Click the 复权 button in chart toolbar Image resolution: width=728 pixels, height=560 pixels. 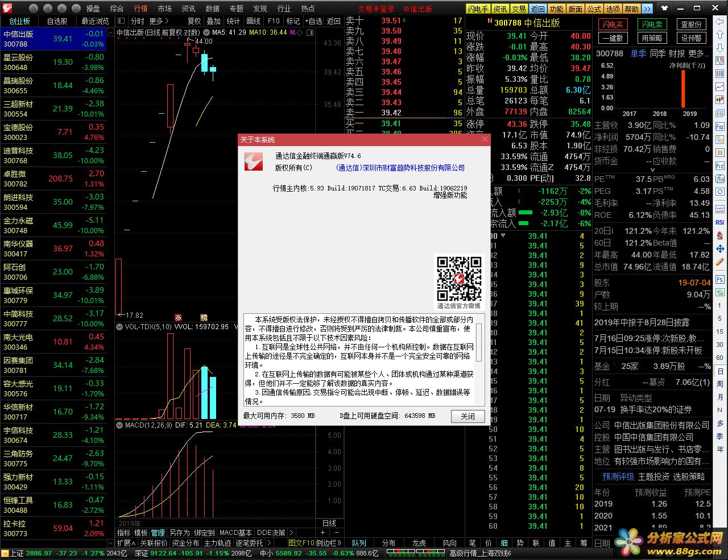195,21
